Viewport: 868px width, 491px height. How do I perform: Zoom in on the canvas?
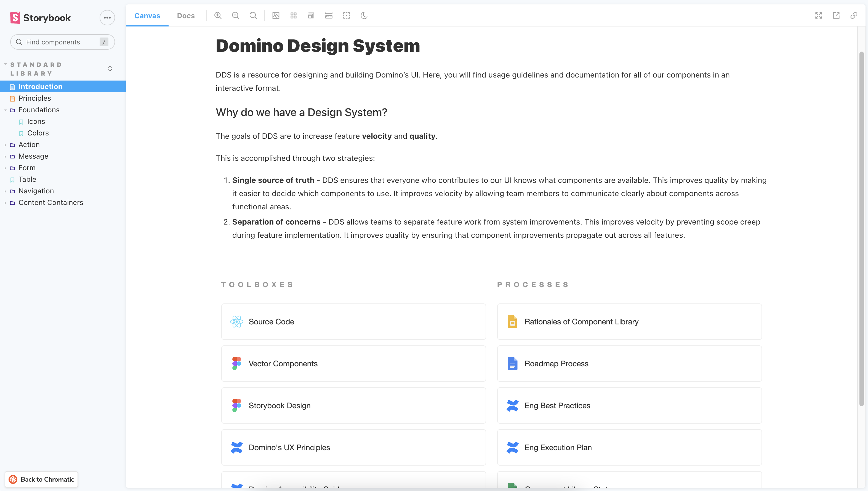pyautogui.click(x=218, y=15)
